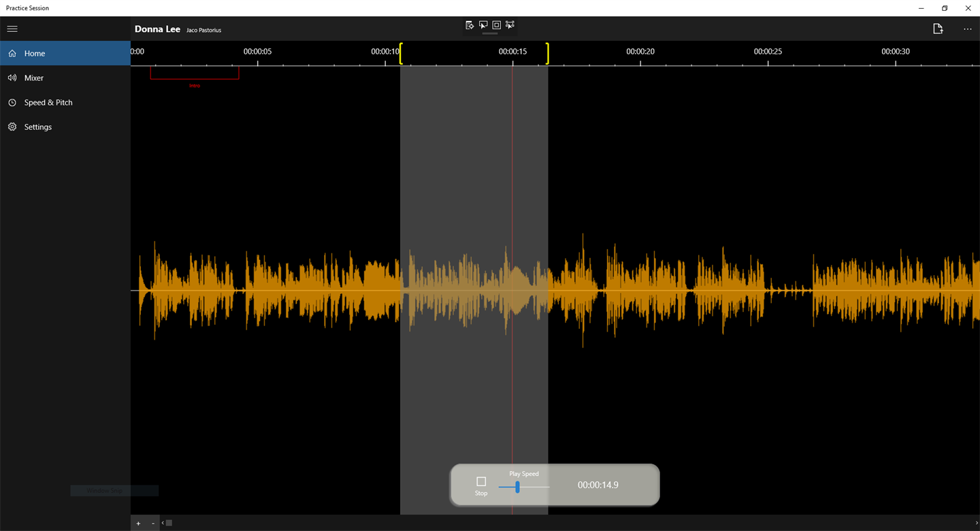The width and height of the screenshot is (980, 531).
Task: Select the rectangular region snip mode icon
Action: pyautogui.click(x=510, y=25)
